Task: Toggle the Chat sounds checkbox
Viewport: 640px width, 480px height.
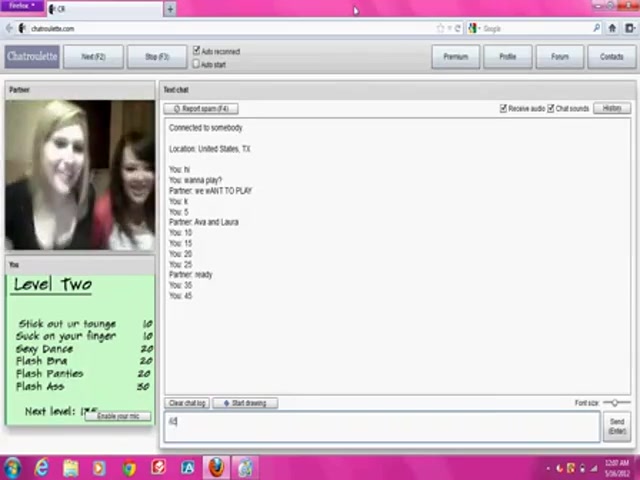Action: point(550,108)
